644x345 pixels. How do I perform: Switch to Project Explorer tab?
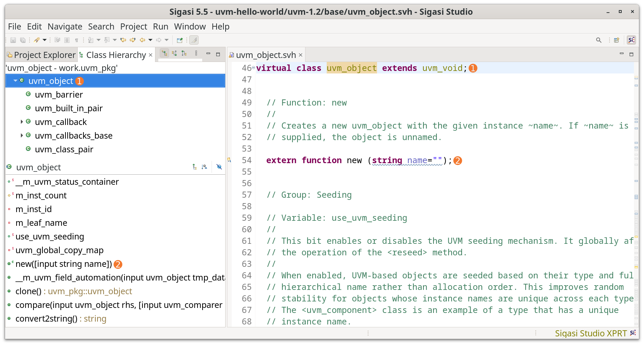(41, 55)
